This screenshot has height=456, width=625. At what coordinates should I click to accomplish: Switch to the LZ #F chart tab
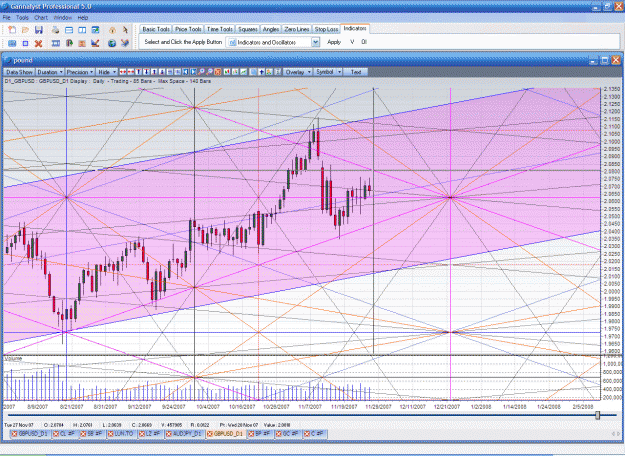149,434
